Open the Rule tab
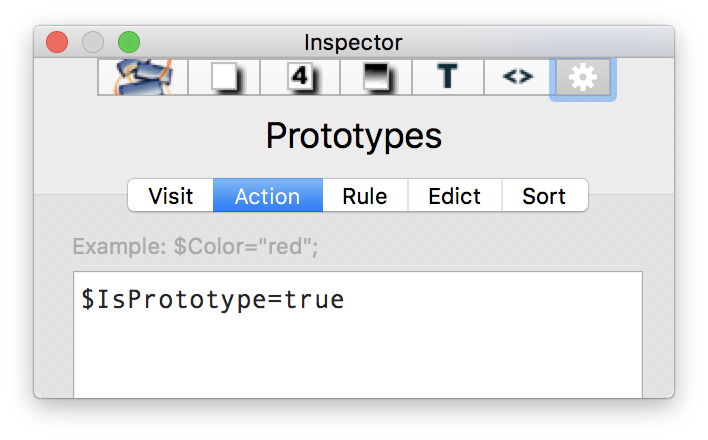The height and width of the screenshot is (440, 708). (x=365, y=196)
